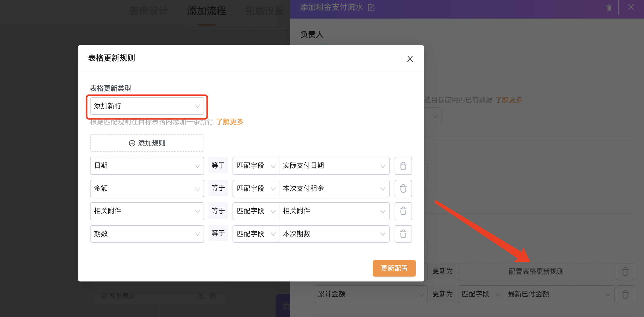Viewport: 644px width, 317px height.
Task: Close the 添加租金支付流水 side panel
Action: (631, 7)
